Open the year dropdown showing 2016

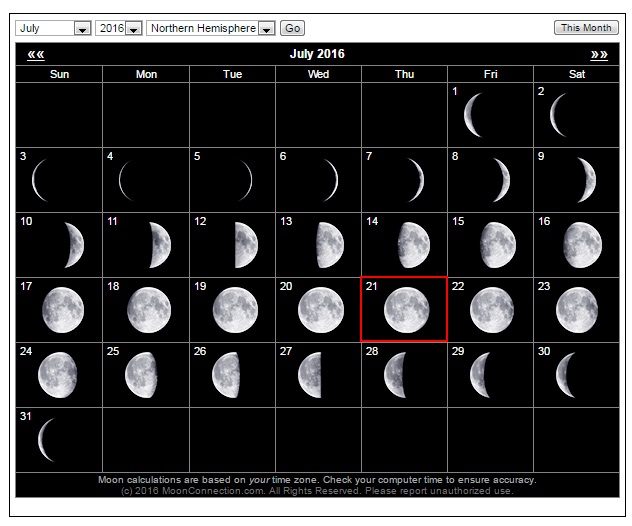[118, 28]
